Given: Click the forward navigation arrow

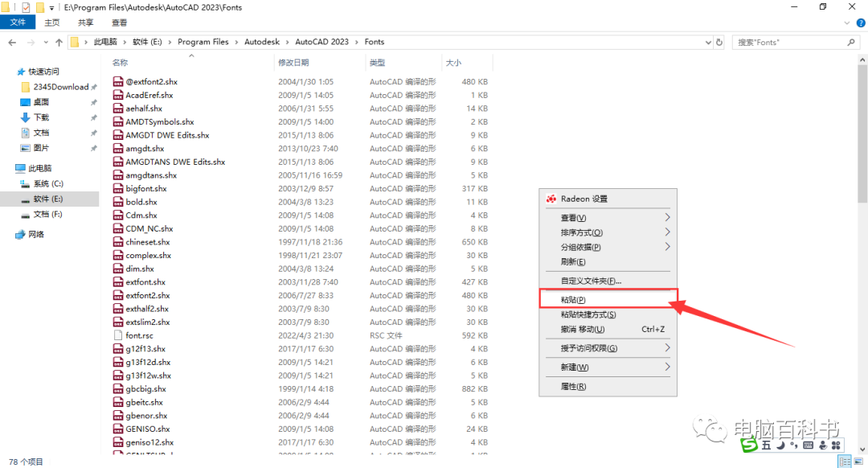Looking at the screenshot, I should (31, 42).
